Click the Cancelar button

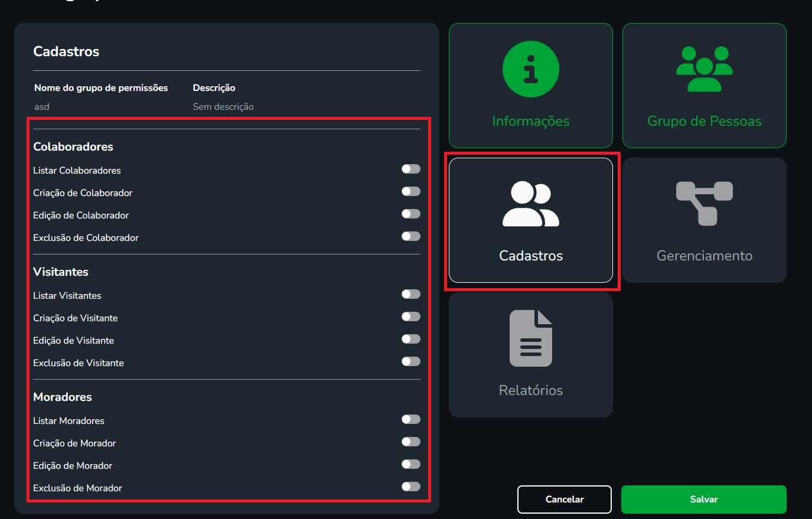pos(564,500)
